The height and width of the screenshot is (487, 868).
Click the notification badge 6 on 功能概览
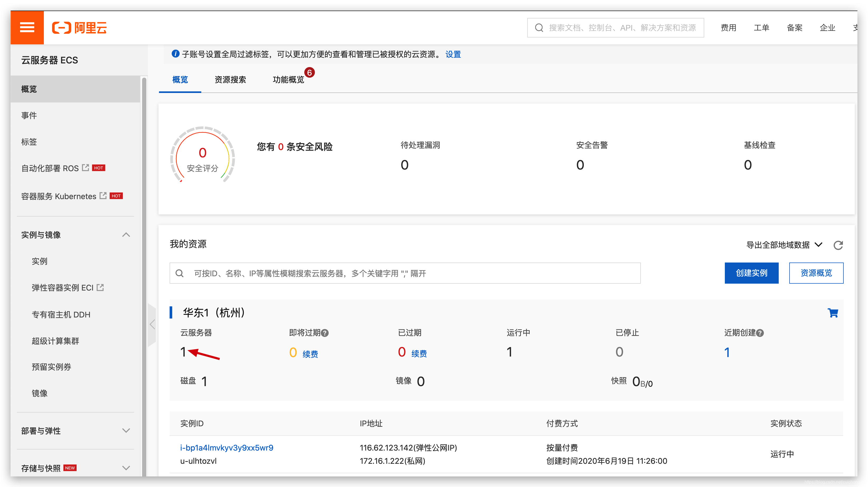pos(309,72)
